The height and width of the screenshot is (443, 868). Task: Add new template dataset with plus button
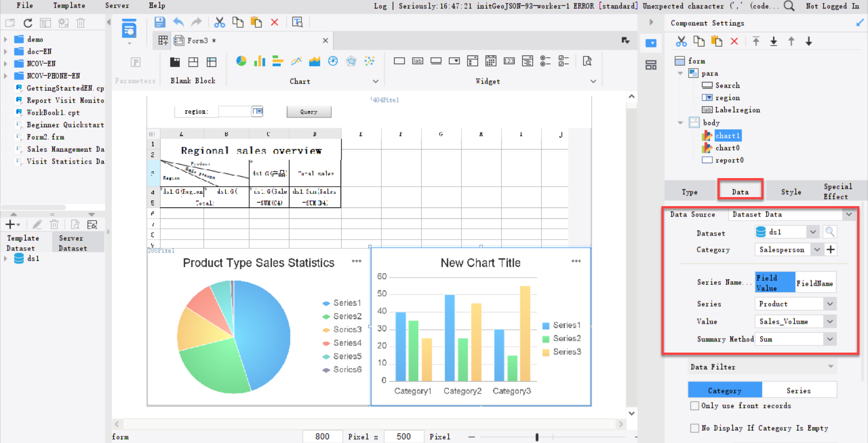[12, 225]
